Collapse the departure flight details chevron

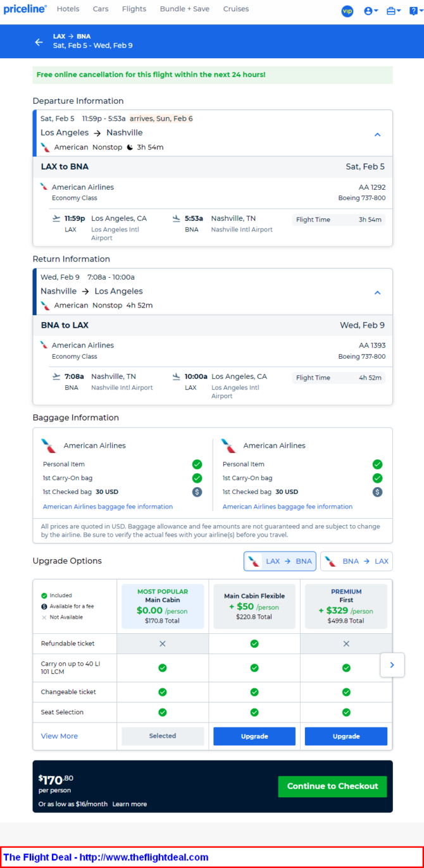point(377,135)
